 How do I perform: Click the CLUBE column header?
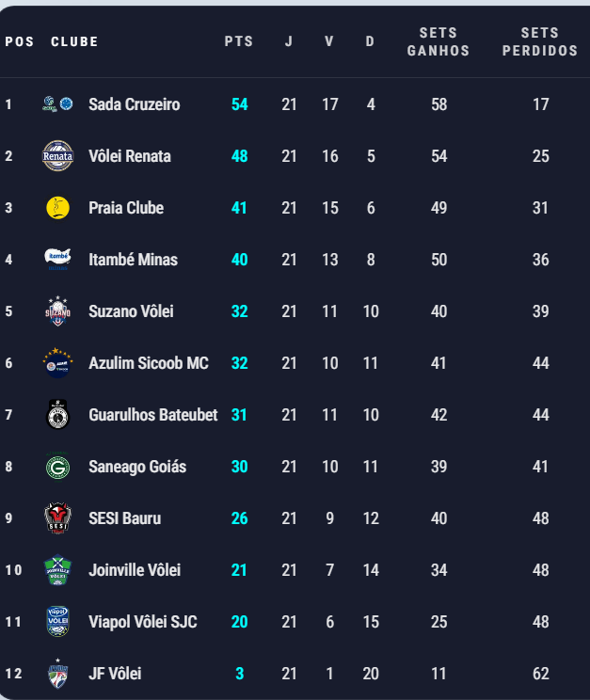(x=74, y=42)
